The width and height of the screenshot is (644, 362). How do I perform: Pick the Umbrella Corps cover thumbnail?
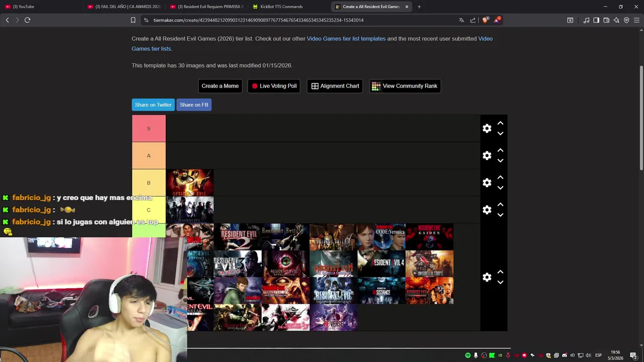click(429, 264)
